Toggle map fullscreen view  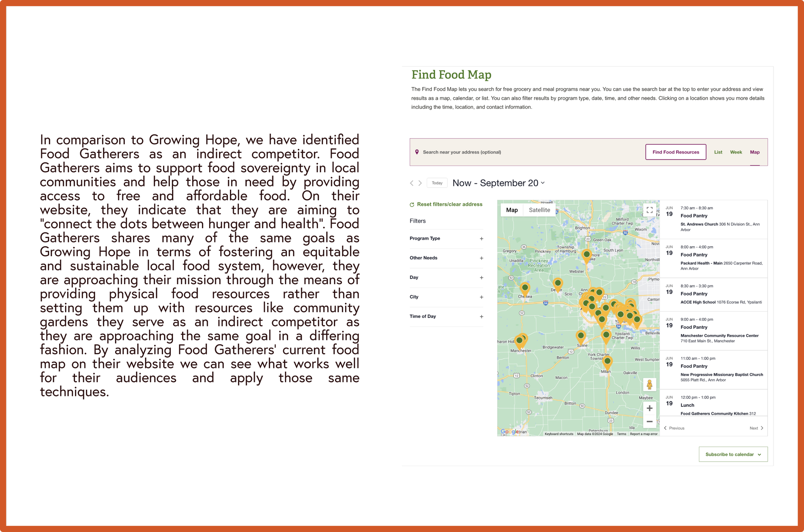coord(650,210)
